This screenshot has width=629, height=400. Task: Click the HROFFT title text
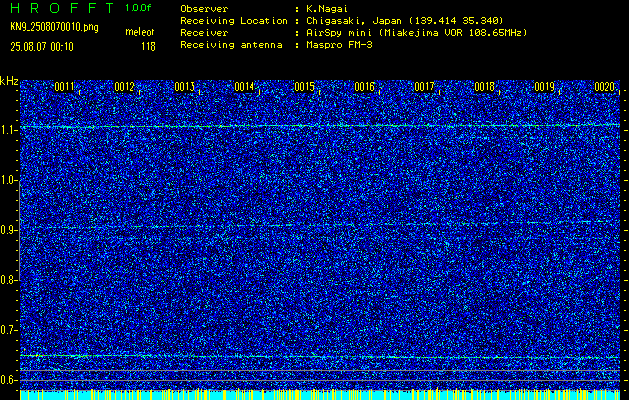62,8
